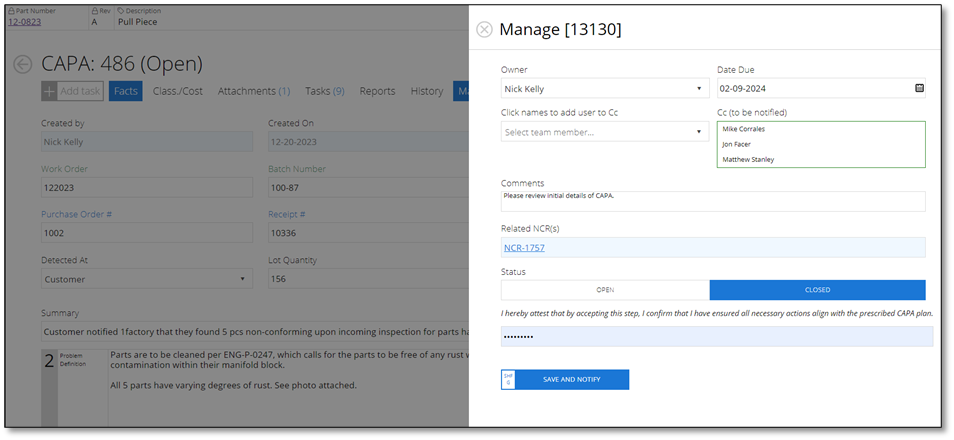Screen dimensions: 954x440
Task: Switch to the Facts tab
Action: point(125,91)
